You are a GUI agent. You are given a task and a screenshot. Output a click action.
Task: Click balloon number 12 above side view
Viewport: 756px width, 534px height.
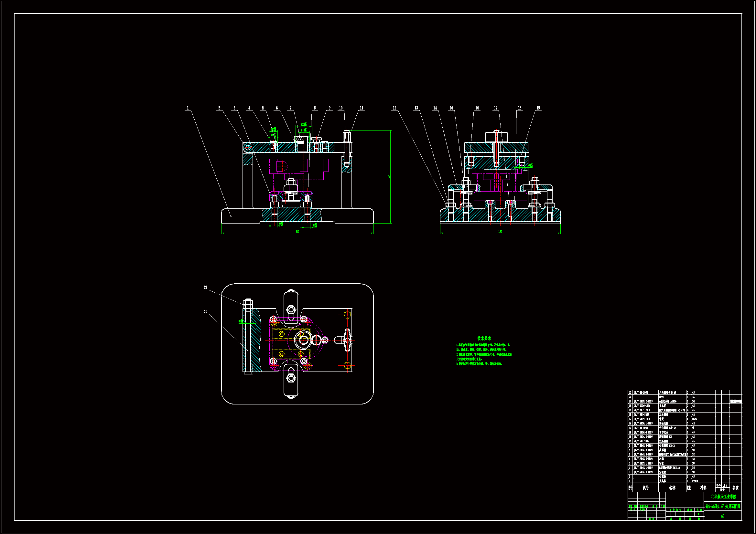pos(394,108)
